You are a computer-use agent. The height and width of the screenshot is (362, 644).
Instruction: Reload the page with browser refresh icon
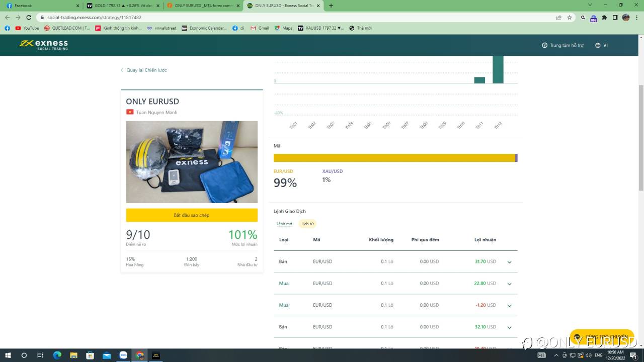[x=29, y=17]
